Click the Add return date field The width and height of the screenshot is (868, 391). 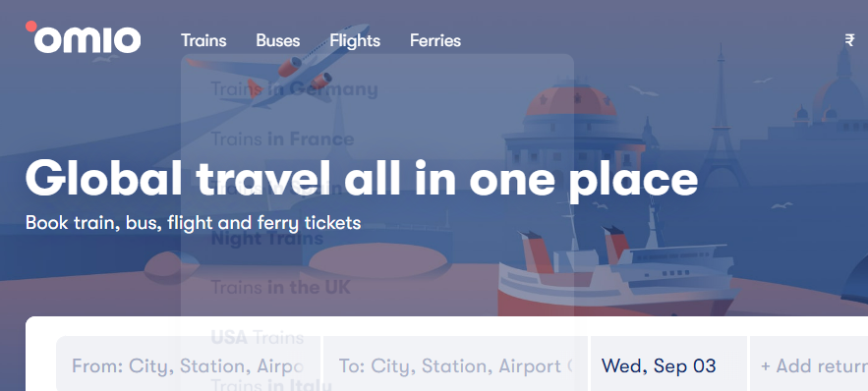pyautogui.click(x=809, y=363)
